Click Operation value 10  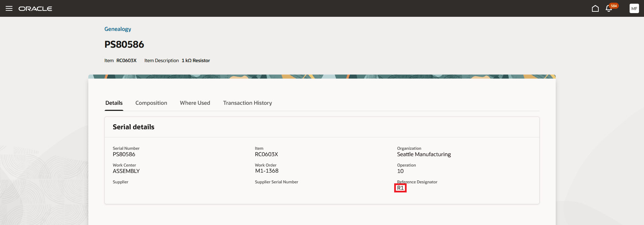400,171
